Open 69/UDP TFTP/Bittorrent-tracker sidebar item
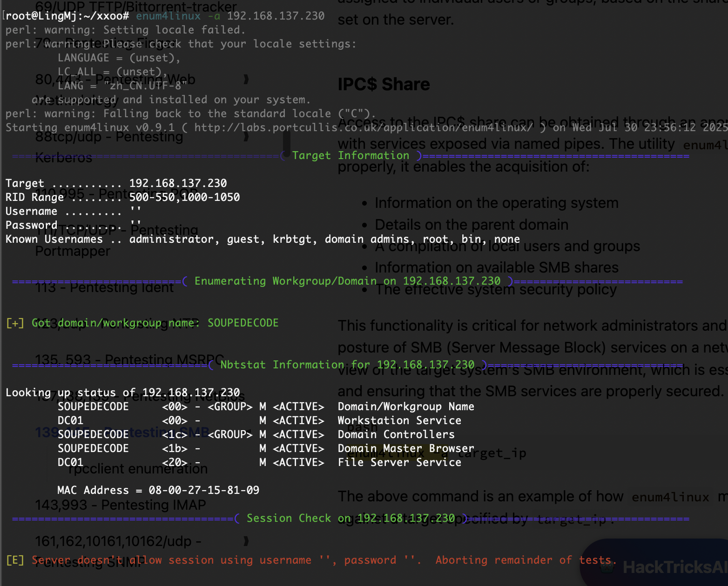 (136, 7)
